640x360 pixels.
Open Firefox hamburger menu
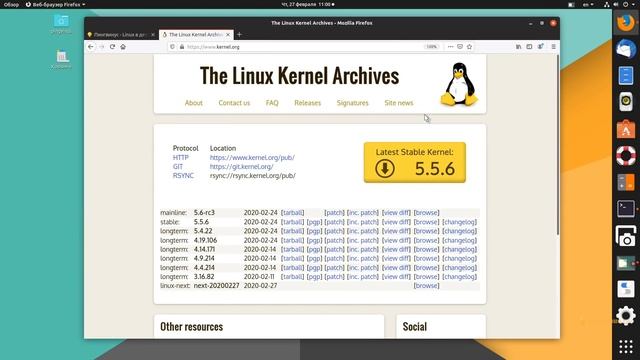553,47
